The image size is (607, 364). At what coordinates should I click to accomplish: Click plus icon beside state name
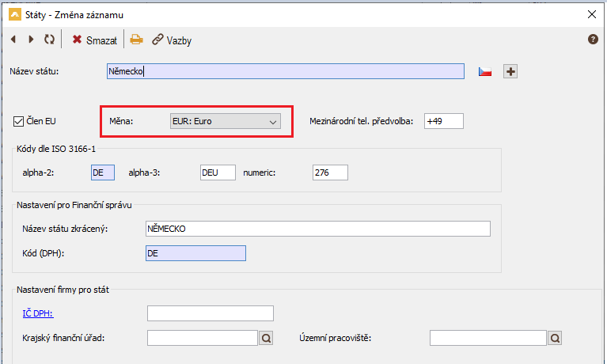[x=510, y=72]
